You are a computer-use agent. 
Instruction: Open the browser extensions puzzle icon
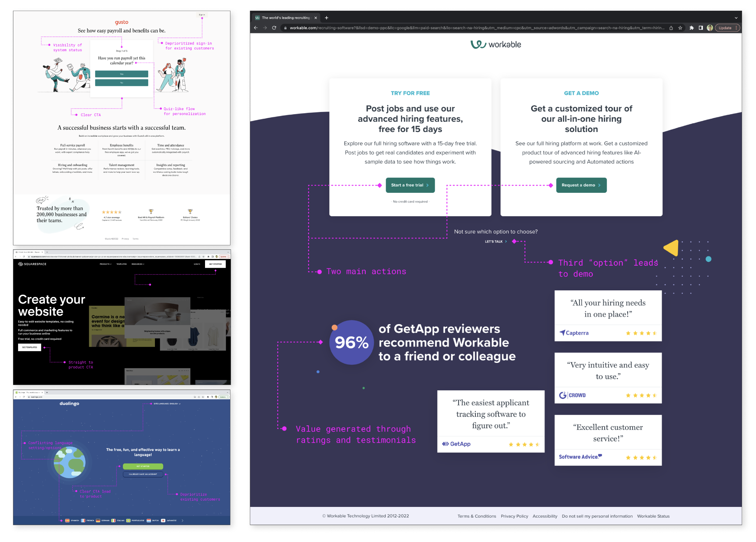(692, 28)
